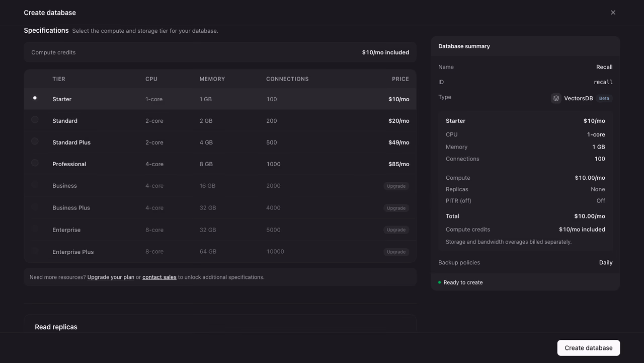The height and width of the screenshot is (363, 644).
Task: Click the 'Professional' tier name
Action: [69, 164]
